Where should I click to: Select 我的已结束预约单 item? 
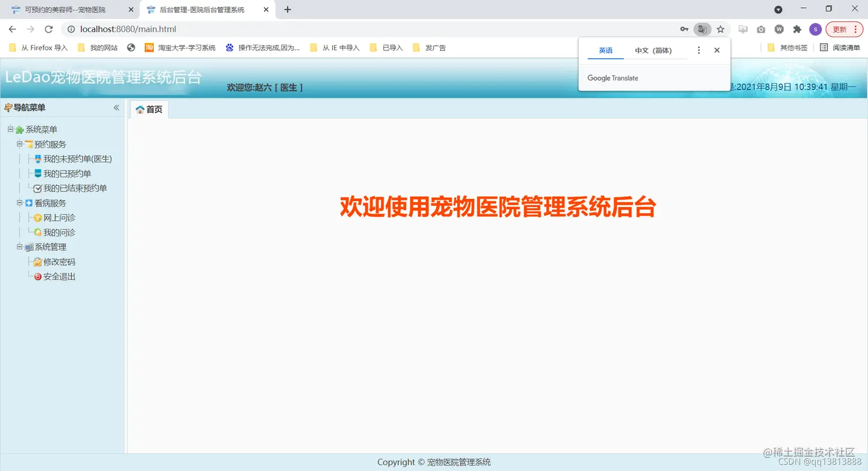[75, 188]
